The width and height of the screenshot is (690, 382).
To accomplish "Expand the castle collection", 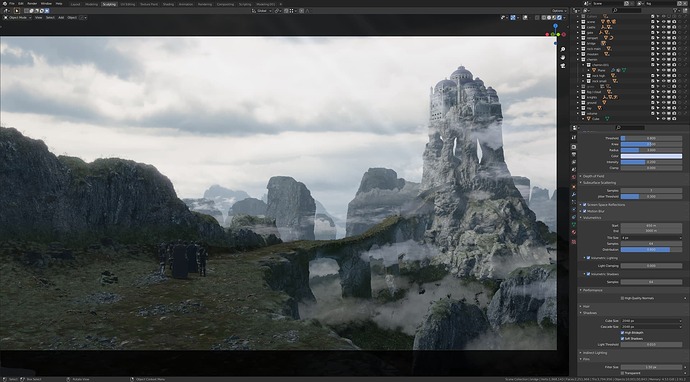I will pyautogui.click(x=578, y=27).
